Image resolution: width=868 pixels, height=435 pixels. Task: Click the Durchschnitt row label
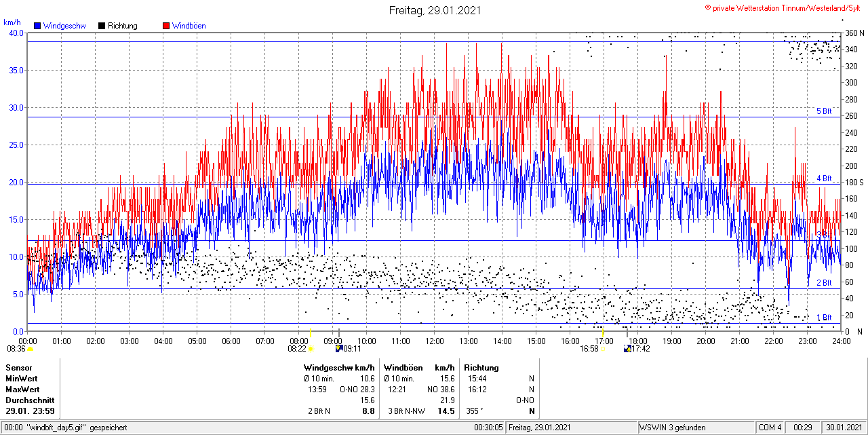pyautogui.click(x=29, y=400)
